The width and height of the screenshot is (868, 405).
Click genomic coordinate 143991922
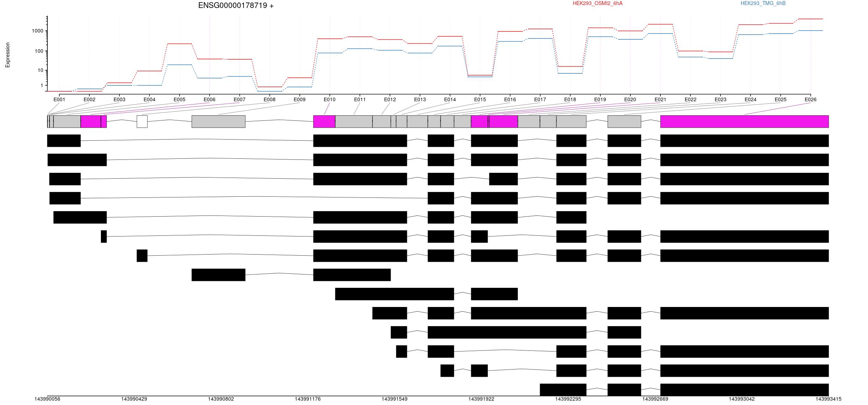(x=481, y=399)
